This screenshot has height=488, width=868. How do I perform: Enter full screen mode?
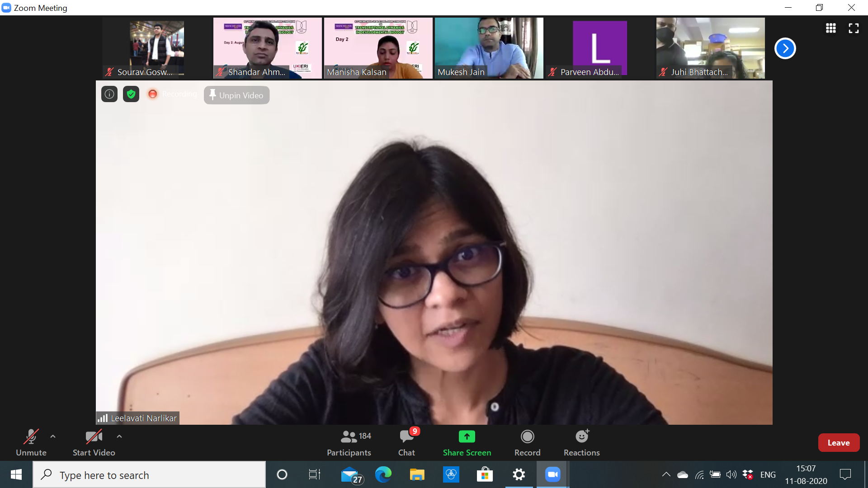pos(854,28)
